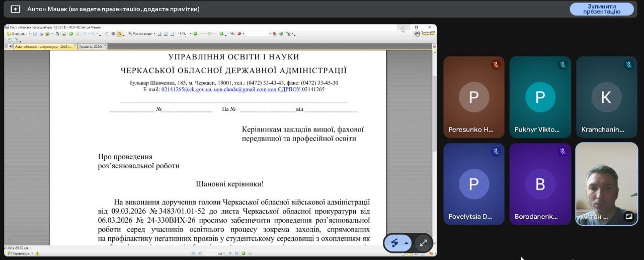The image size is (644, 260).
Task: Select the Hand tool in the PDF toolbar
Action: (x=107, y=34)
